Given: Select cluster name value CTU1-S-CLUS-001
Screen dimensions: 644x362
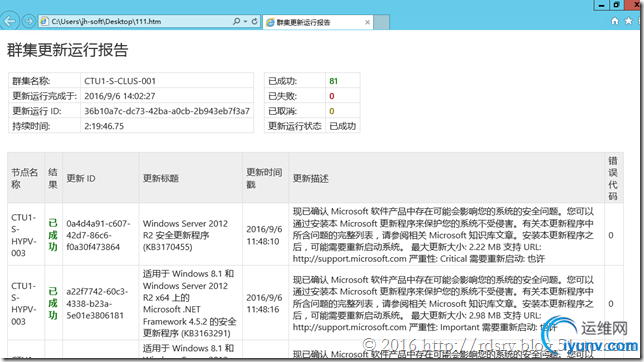Looking at the screenshot, I should click(x=120, y=81).
